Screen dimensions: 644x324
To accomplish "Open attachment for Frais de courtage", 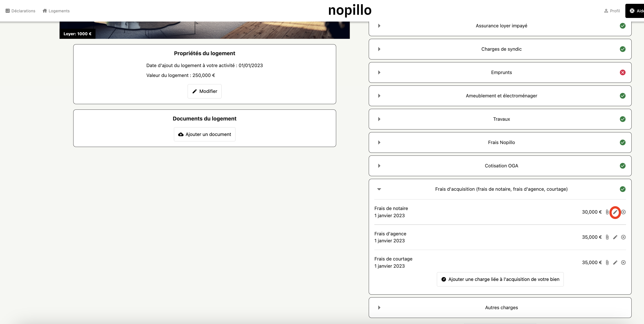I will pyautogui.click(x=607, y=262).
